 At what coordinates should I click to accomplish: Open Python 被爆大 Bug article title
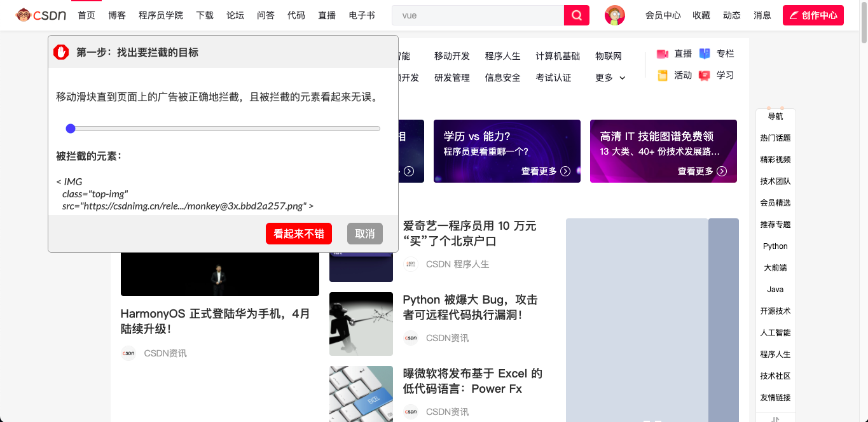[x=471, y=307]
